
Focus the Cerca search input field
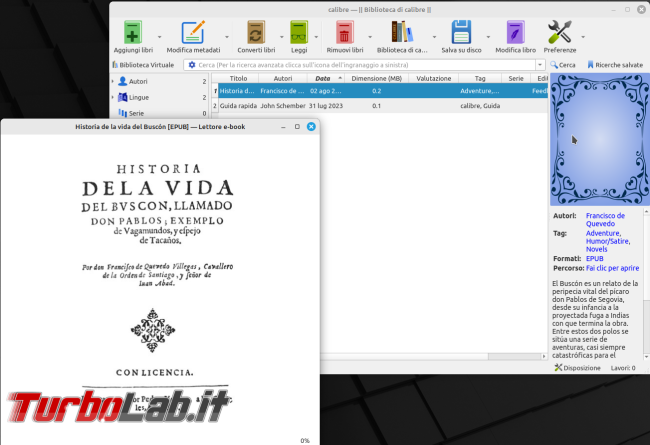[366, 65]
